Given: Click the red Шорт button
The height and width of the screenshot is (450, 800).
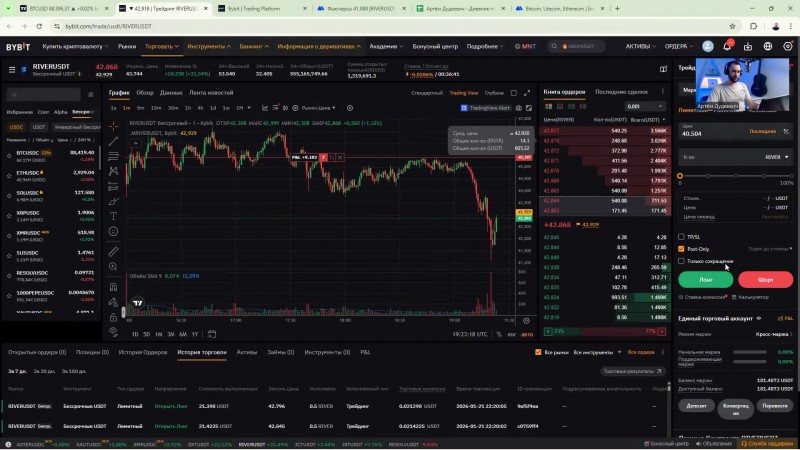Looking at the screenshot, I should (766, 280).
